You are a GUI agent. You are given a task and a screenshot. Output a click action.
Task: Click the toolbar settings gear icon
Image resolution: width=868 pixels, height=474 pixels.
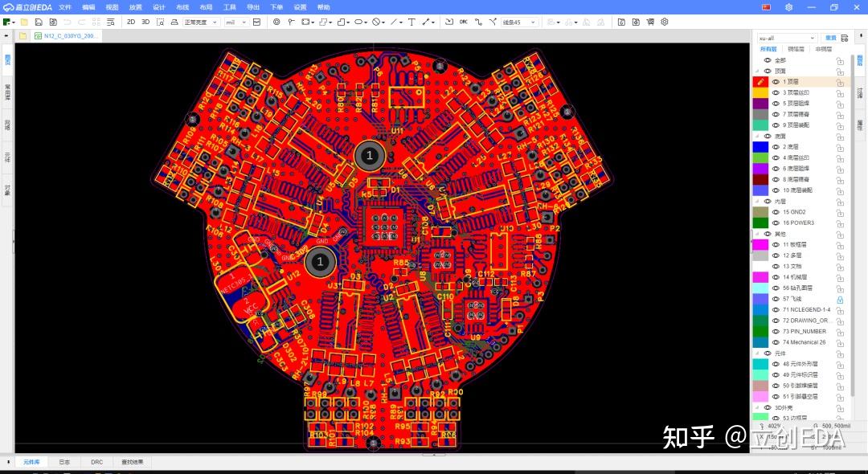(665, 22)
